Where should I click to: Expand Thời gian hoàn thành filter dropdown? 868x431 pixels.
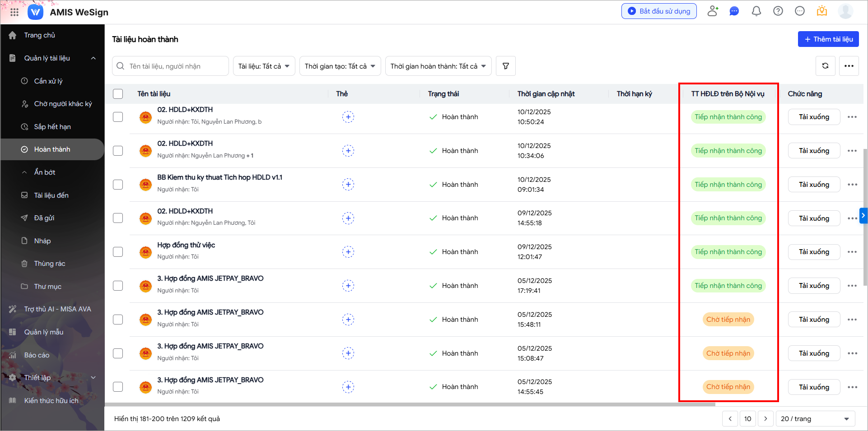tap(438, 66)
